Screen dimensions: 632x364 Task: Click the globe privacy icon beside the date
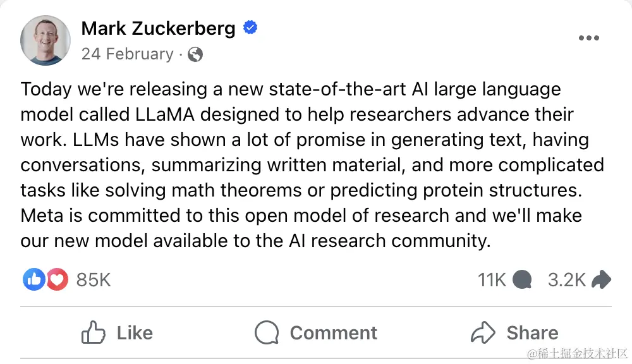[x=195, y=54]
